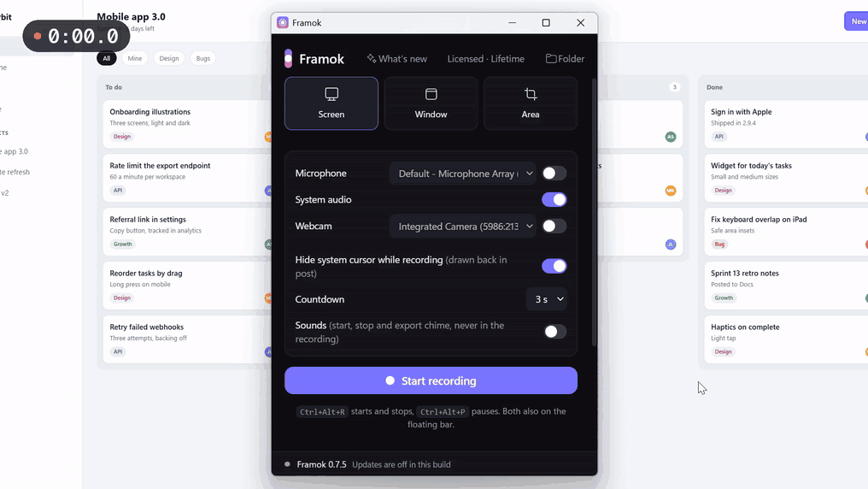The height and width of the screenshot is (489, 868).
Task: Close the Framok window
Action: (x=580, y=23)
